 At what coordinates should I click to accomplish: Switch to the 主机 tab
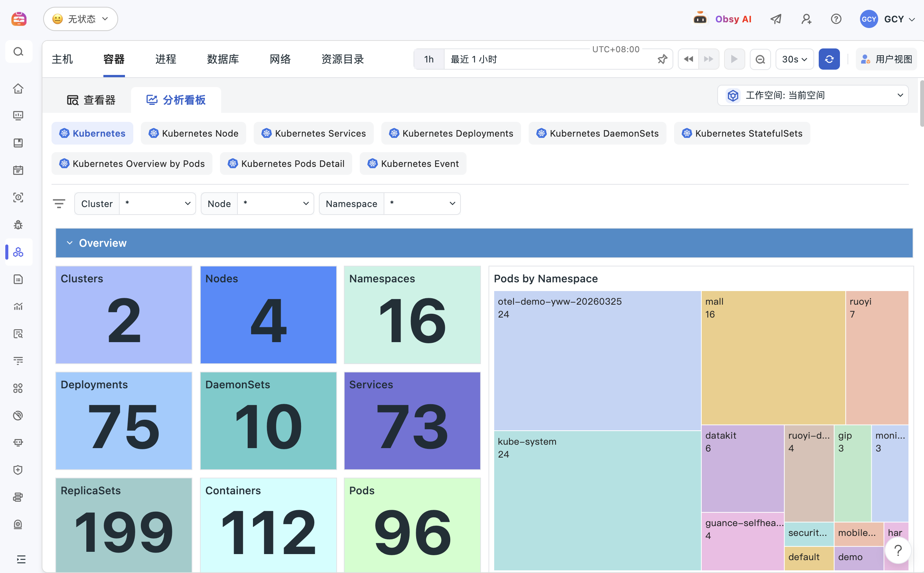pos(62,59)
